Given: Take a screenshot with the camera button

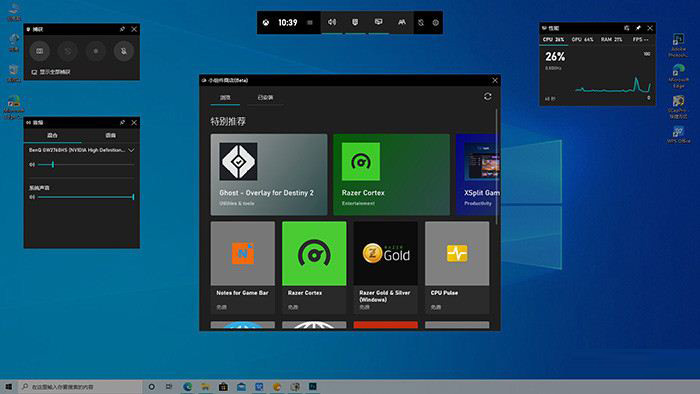Looking at the screenshot, I should point(40,51).
